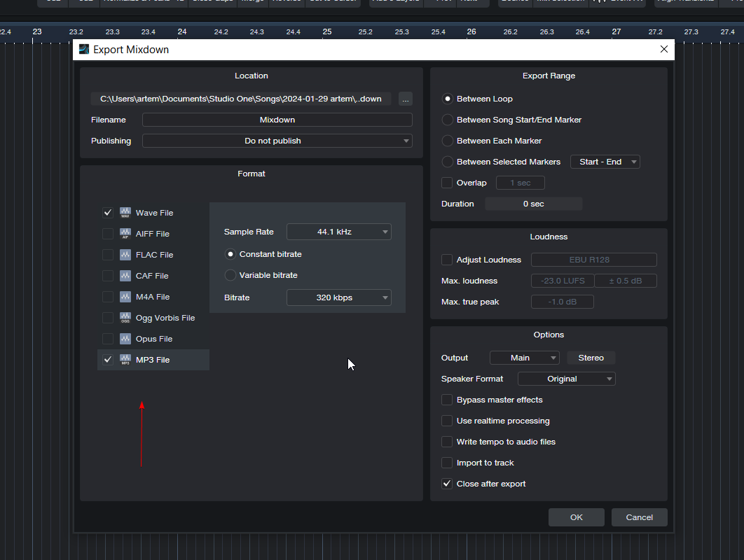This screenshot has width=744, height=560.
Task: Click bar 24 on the timeline ruler
Action: [182, 31]
